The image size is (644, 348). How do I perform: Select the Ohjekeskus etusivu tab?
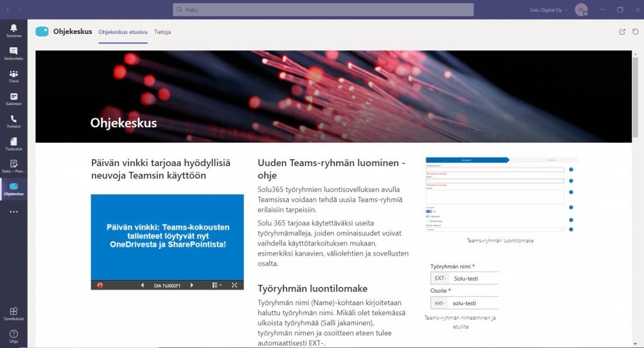point(123,32)
